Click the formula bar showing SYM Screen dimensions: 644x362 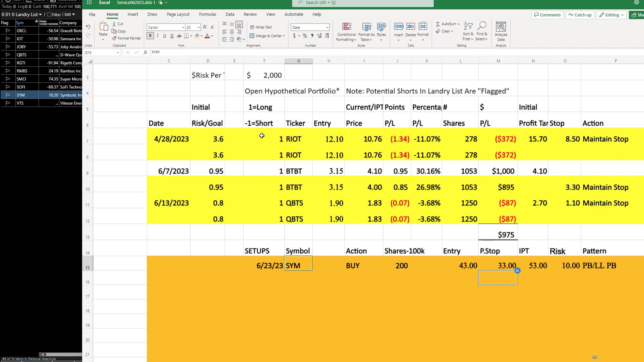pyautogui.click(x=397, y=52)
